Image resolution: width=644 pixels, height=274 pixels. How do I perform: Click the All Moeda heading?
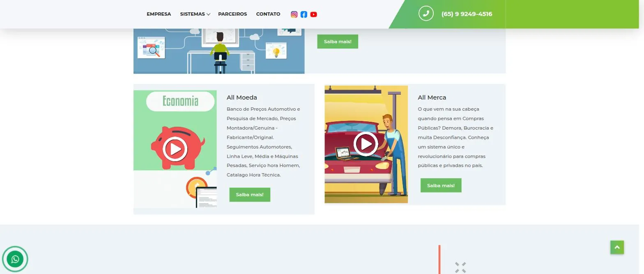click(242, 98)
